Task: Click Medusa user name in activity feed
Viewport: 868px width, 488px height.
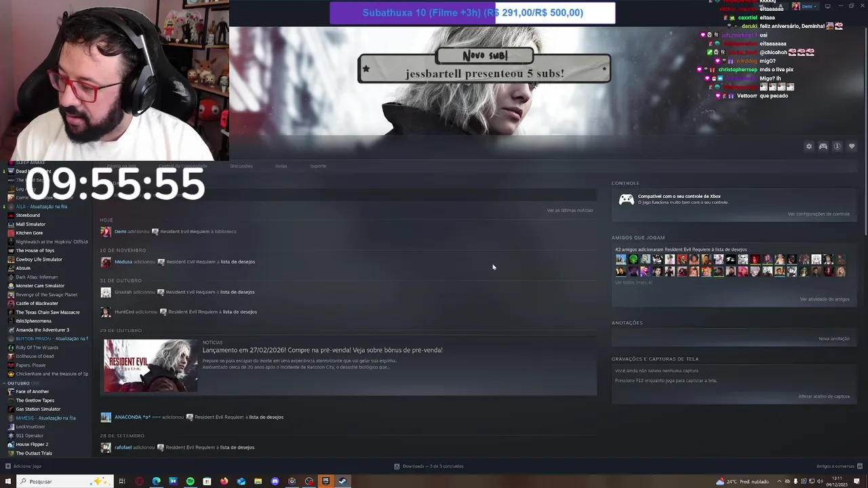Action: click(x=123, y=262)
